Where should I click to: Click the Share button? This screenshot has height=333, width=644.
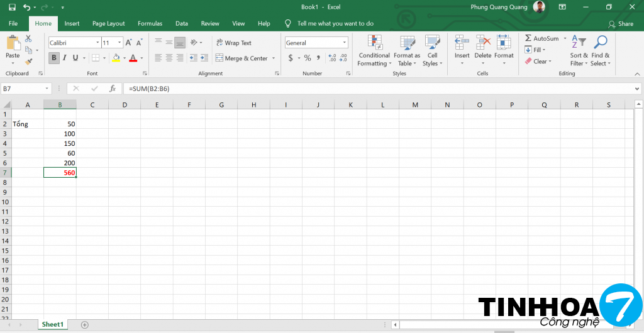tap(621, 24)
